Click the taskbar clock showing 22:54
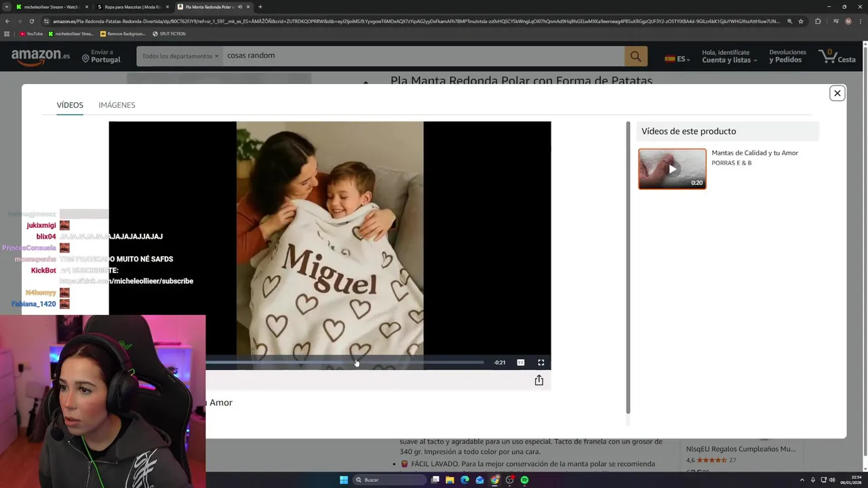Image resolution: width=868 pixels, height=488 pixels. click(x=850, y=480)
